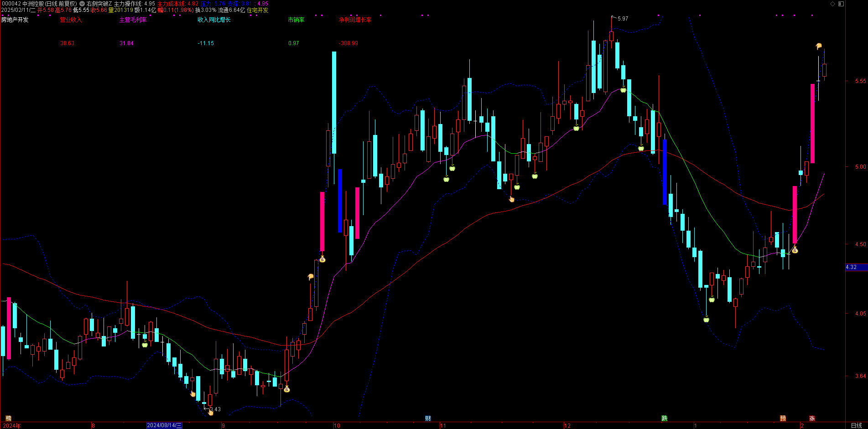Image resolution: width=868 pixels, height=429 pixels.
Task: Click the 31.84 gross margin value
Action: pyautogui.click(x=126, y=43)
